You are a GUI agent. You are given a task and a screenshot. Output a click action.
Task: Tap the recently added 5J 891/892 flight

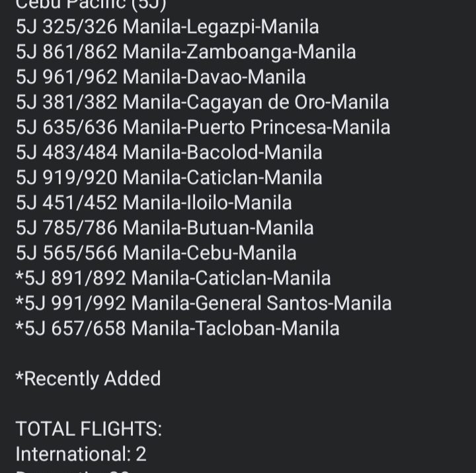173,279
